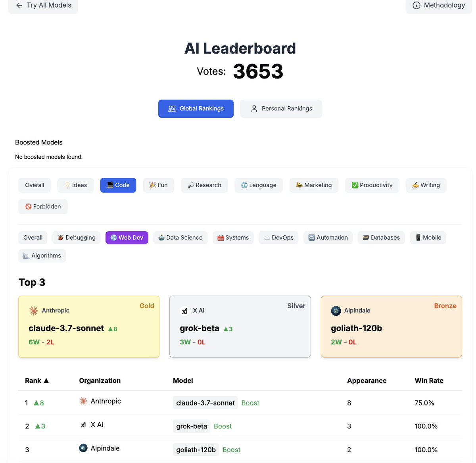Click the person icon in Personal Rankings
Screen dimensions: 476x463
click(x=254, y=109)
